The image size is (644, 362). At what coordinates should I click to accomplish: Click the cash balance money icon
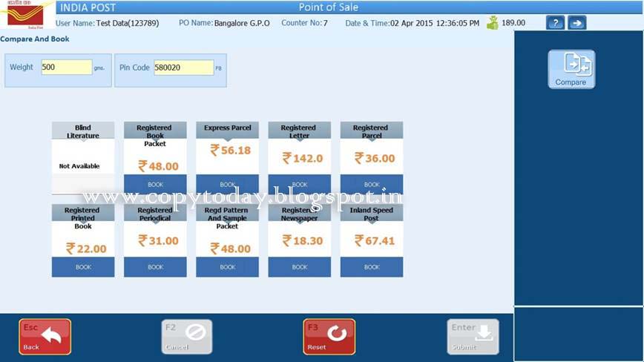(493, 22)
